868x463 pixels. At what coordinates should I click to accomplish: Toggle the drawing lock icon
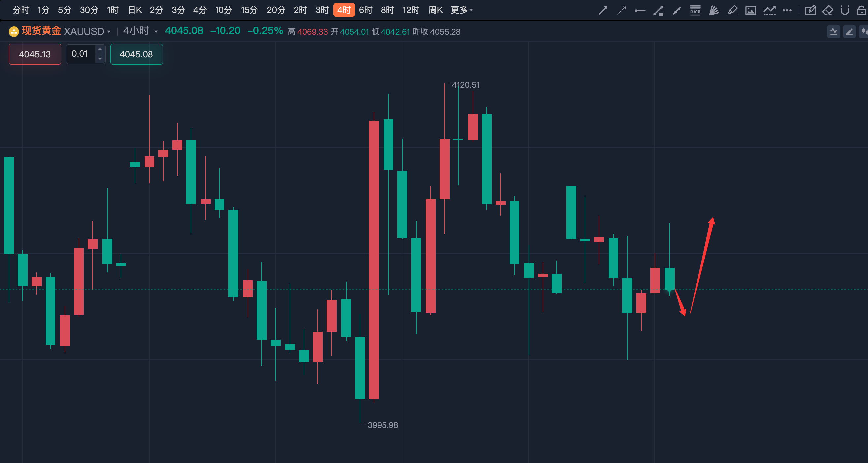point(862,10)
